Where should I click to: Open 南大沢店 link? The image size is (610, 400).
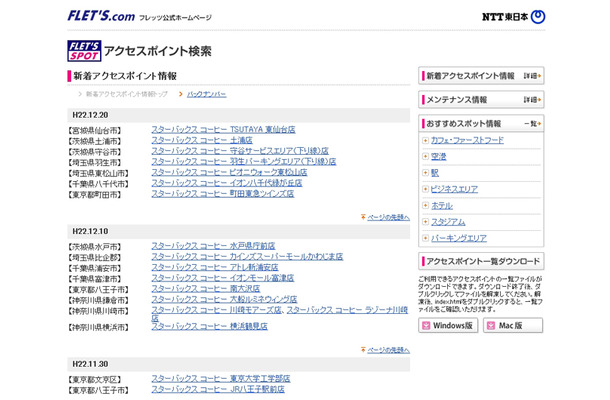[x=205, y=289]
